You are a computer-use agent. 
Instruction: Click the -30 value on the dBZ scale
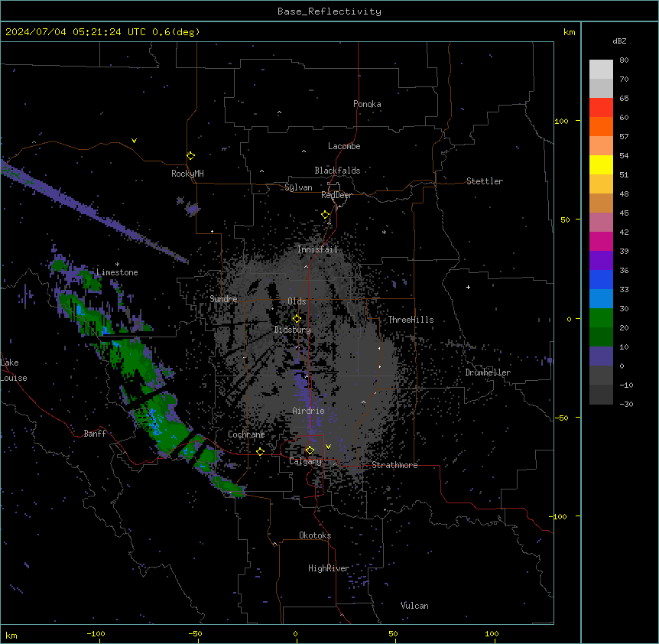click(x=626, y=404)
